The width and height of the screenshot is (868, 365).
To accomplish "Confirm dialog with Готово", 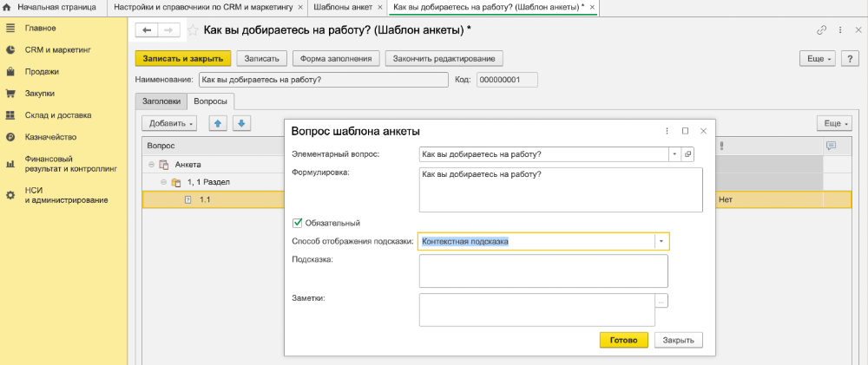I will click(x=624, y=340).
